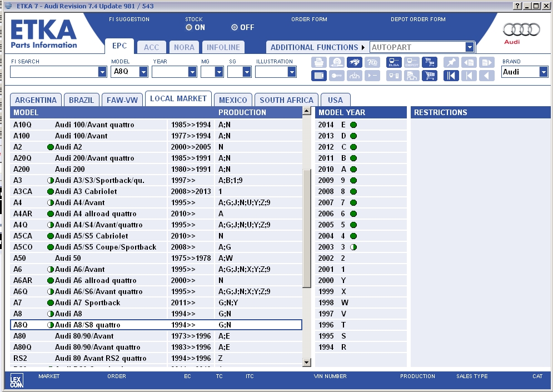The width and height of the screenshot is (553, 392).
Task: Open the MG dropdown
Action: pyautogui.click(x=219, y=72)
